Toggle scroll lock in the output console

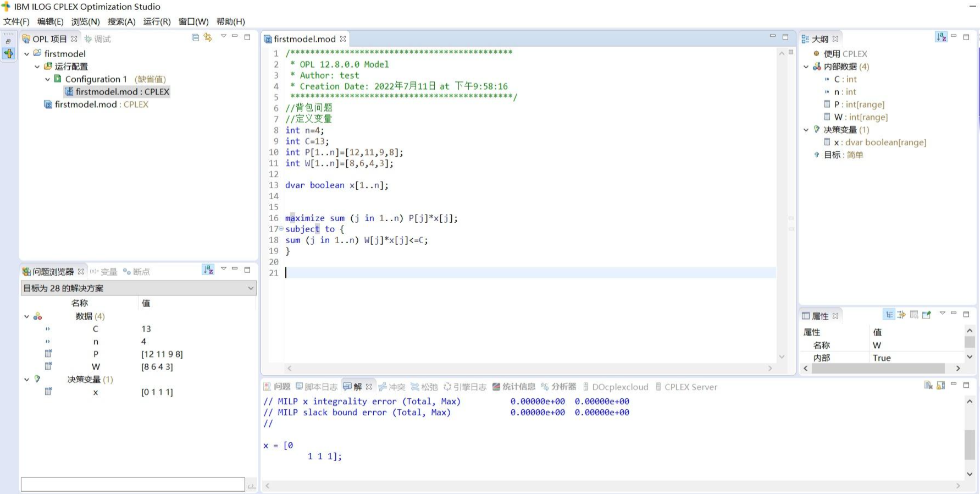point(941,385)
